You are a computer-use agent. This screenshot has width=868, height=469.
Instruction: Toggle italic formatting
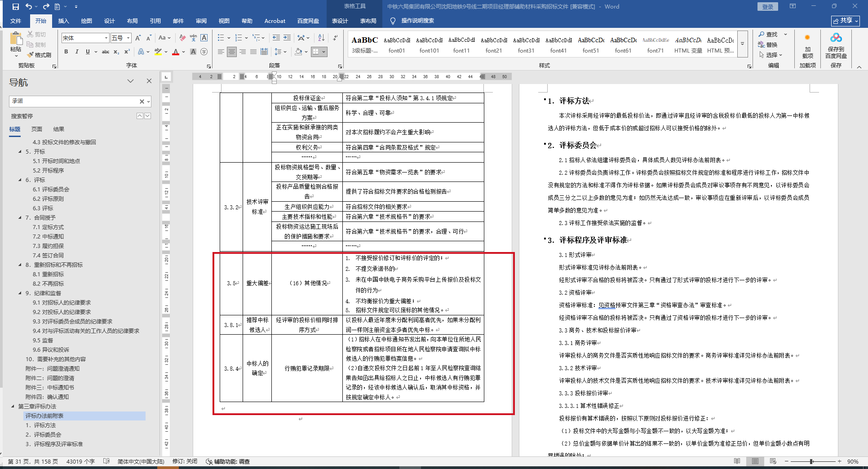coord(77,52)
